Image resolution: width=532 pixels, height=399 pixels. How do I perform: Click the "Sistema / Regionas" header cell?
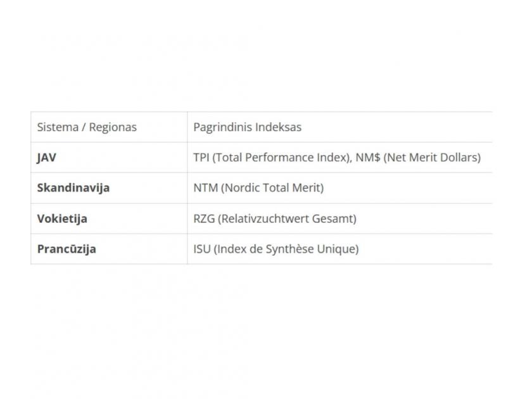[87, 127]
